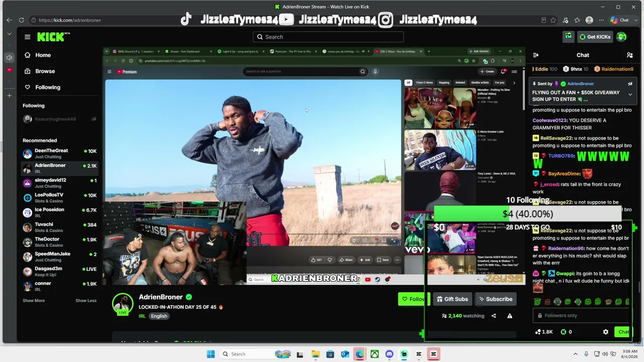Screen dimensions: 644x362
Task: Click the Windows taskbar search box
Action: 257,354
